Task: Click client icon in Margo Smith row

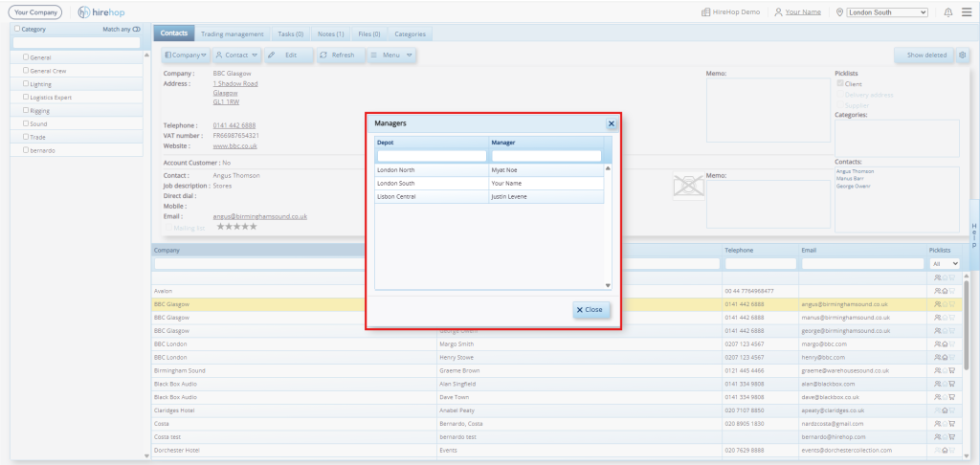Action: 937,343
